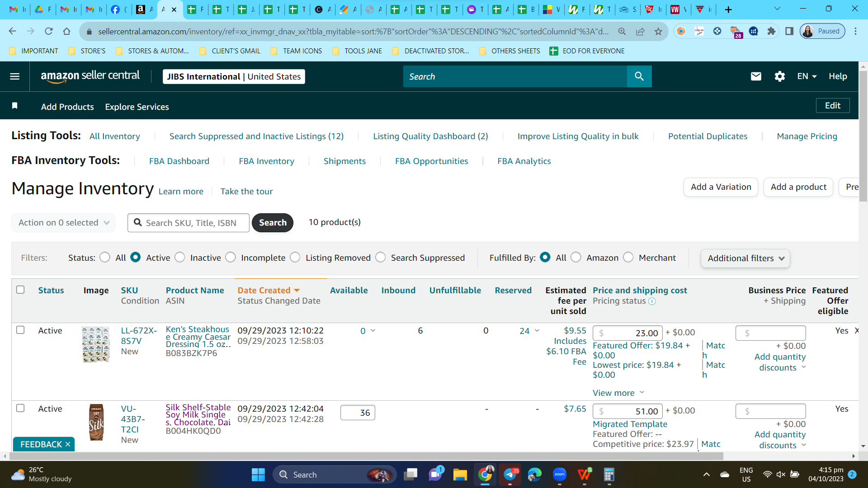
Task: Filter Fulfilled By Merchant radio button
Action: point(628,257)
